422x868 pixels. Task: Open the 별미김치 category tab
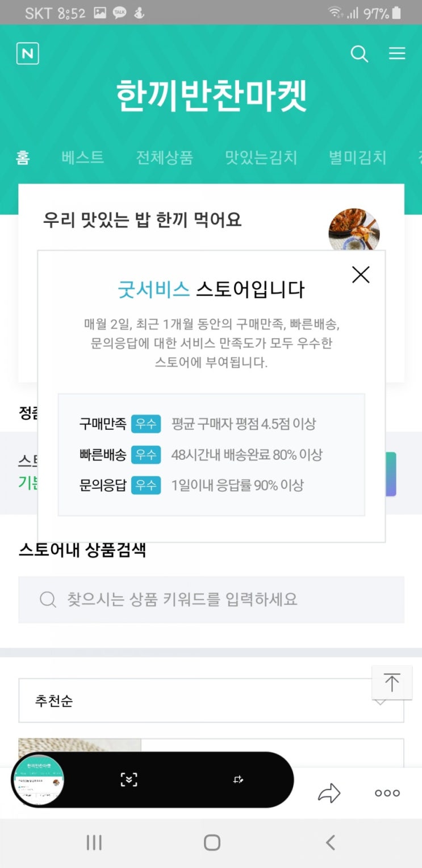(357, 157)
